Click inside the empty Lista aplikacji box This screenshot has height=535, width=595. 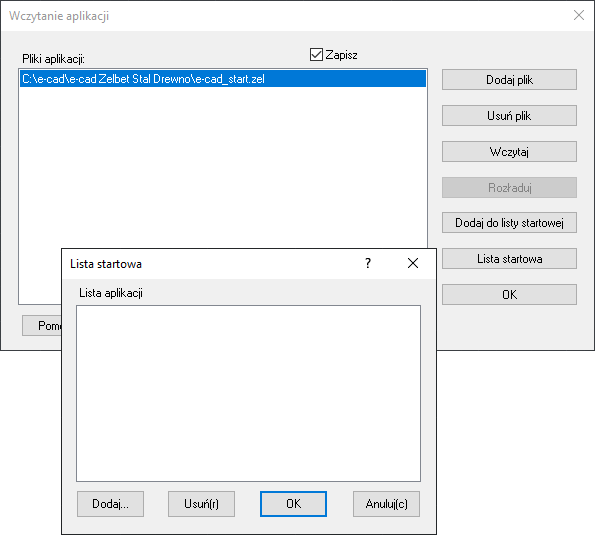249,393
